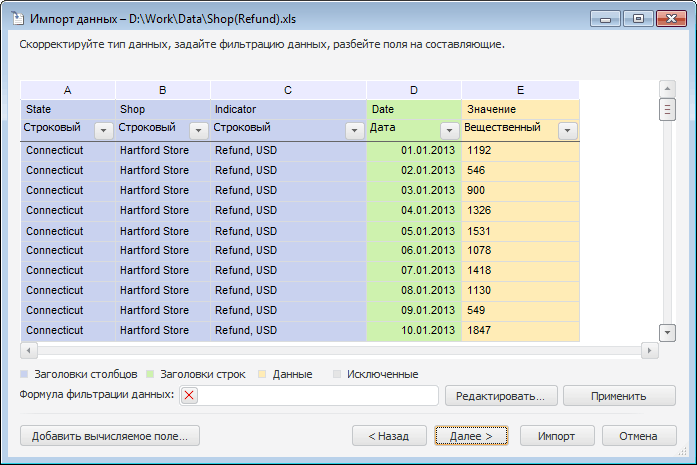This screenshot has height=465, width=697.
Task: Select column header C
Action: click(288, 90)
